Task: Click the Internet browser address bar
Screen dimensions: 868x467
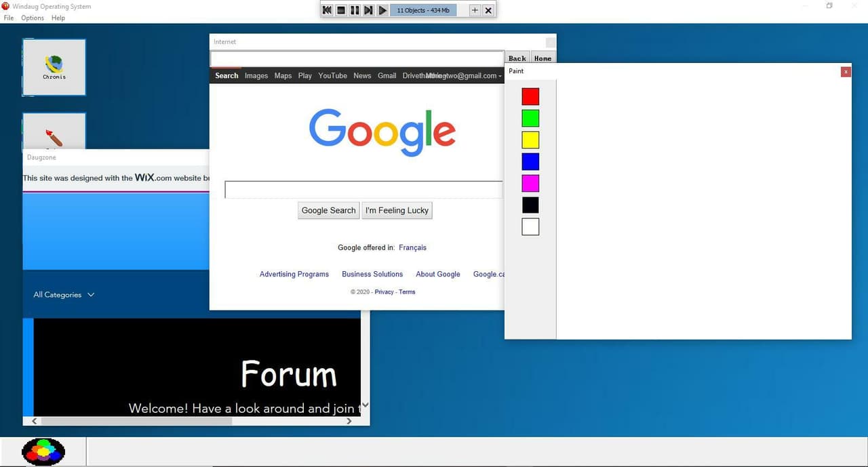Action: [357, 59]
